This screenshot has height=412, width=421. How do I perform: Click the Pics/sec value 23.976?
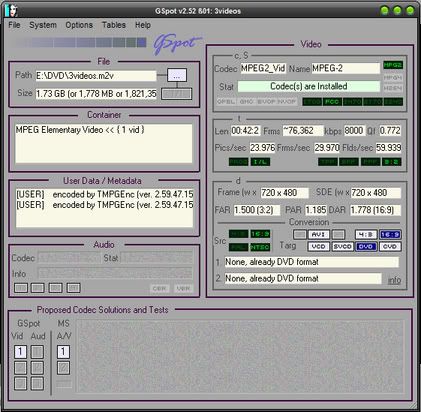(262, 148)
